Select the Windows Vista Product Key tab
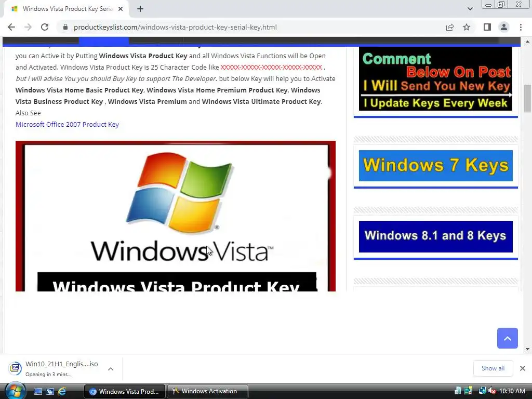532x399 pixels. click(x=67, y=9)
